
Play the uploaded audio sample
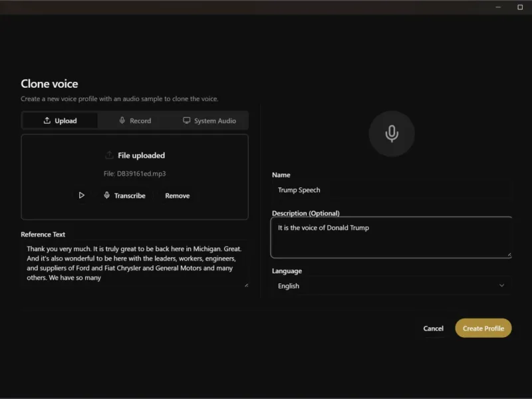point(81,196)
